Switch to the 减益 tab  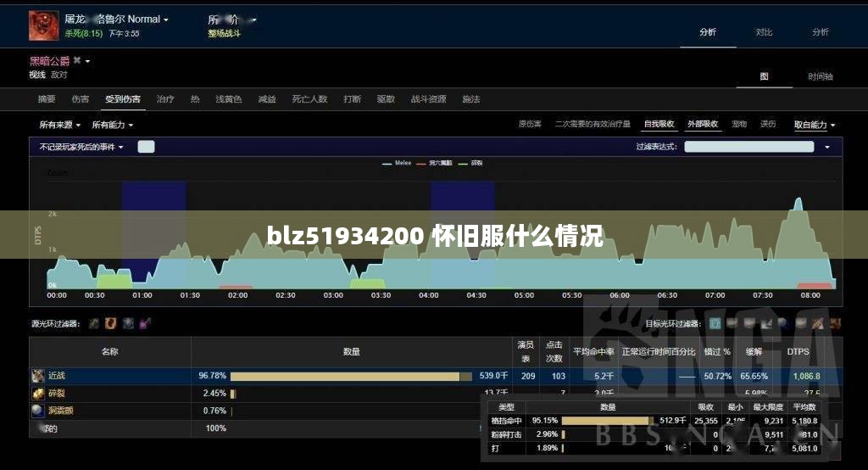click(x=267, y=99)
